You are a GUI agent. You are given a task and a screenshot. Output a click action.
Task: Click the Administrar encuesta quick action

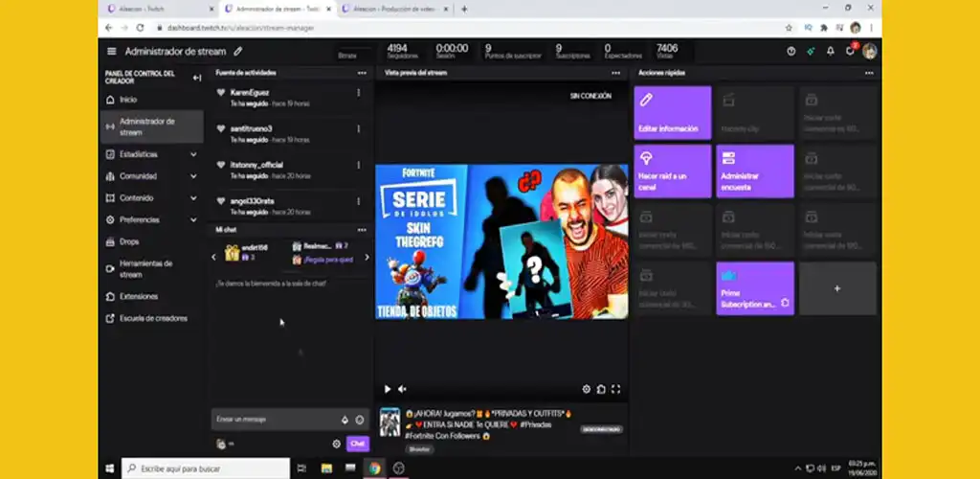tap(755, 171)
